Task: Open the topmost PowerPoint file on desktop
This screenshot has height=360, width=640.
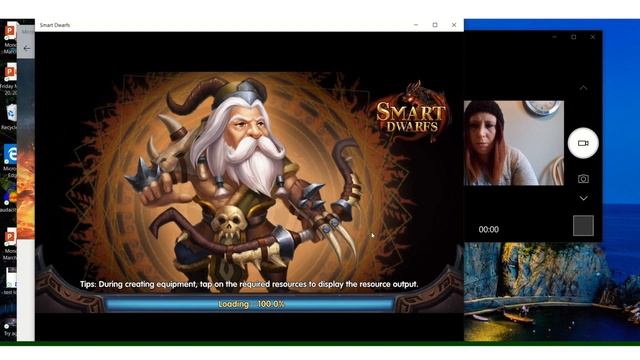Action: coord(10,37)
